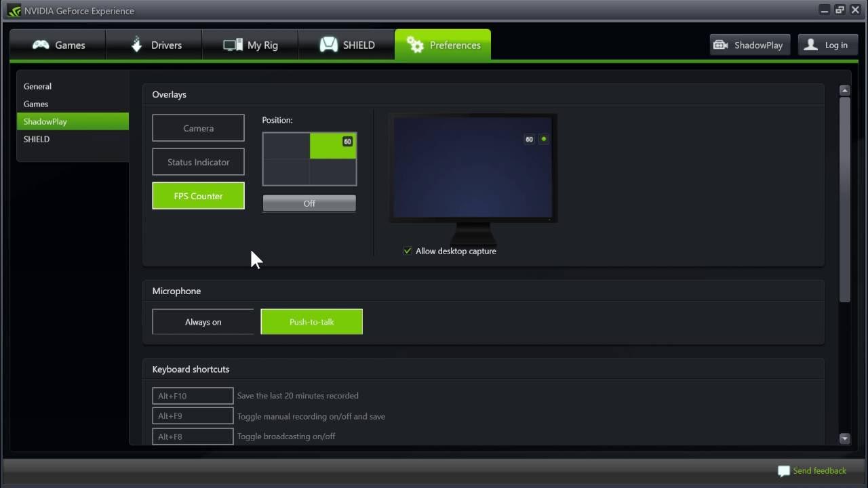Choose the Status Indicator overlay option
This screenshot has width=868, height=488.
(198, 162)
